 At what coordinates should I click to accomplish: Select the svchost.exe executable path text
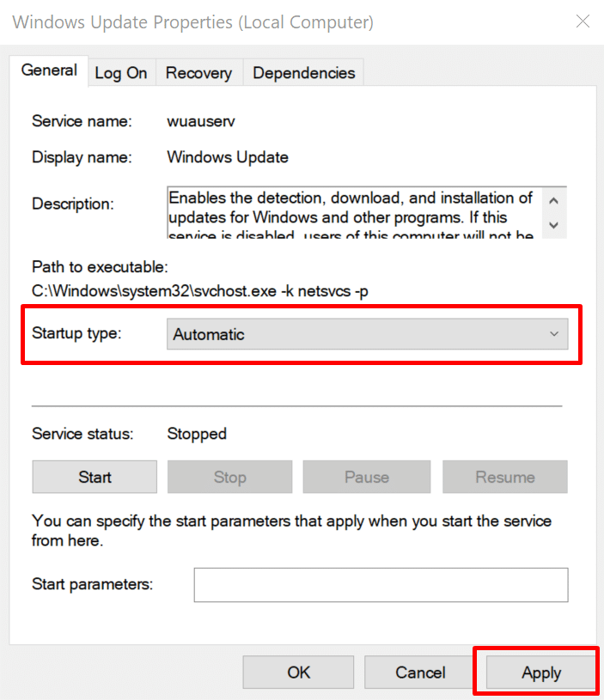click(201, 291)
